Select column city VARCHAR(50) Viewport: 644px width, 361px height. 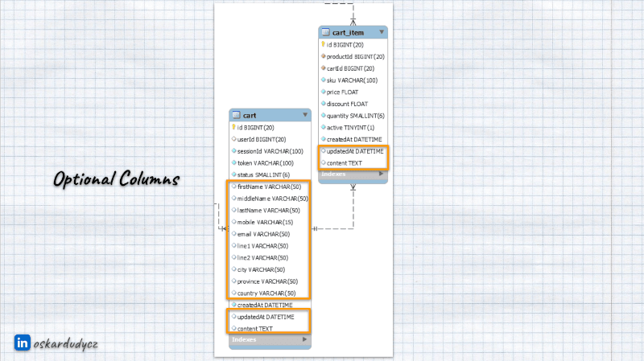[261, 270]
